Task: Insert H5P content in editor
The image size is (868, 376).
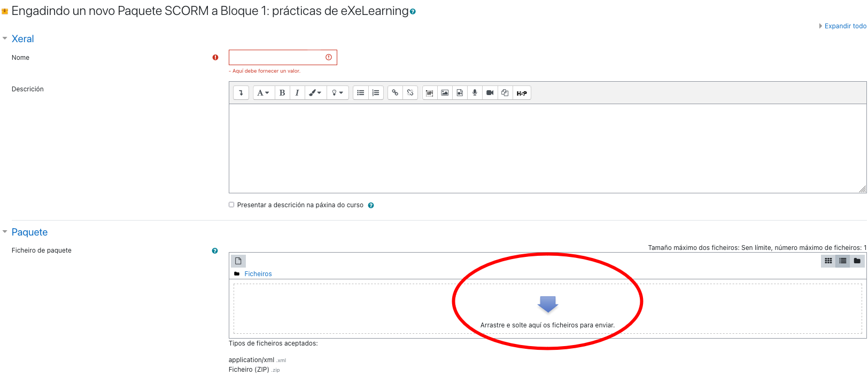Action: pyautogui.click(x=522, y=93)
